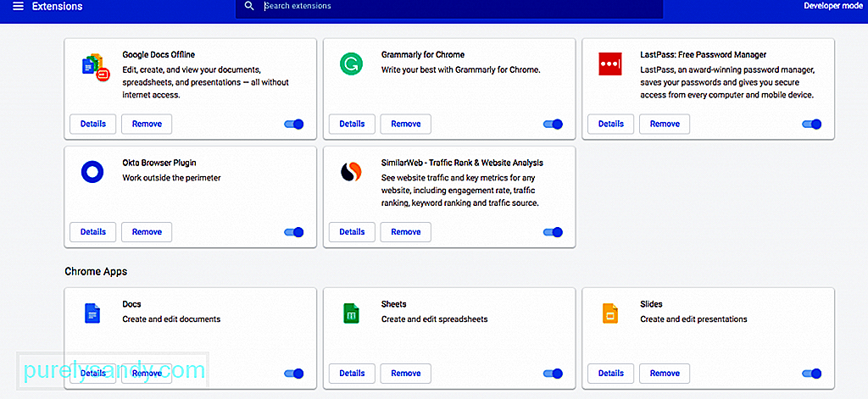
Task: Click the LastPass extension icon
Action: point(610,64)
